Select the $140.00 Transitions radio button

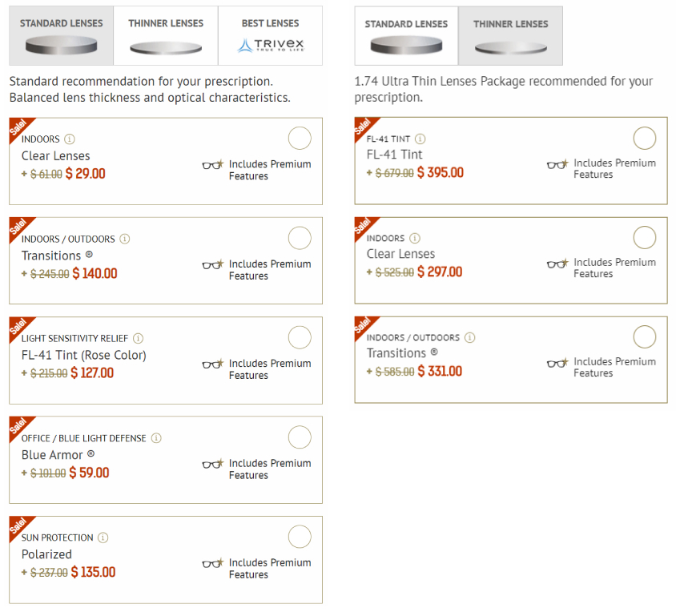300,238
